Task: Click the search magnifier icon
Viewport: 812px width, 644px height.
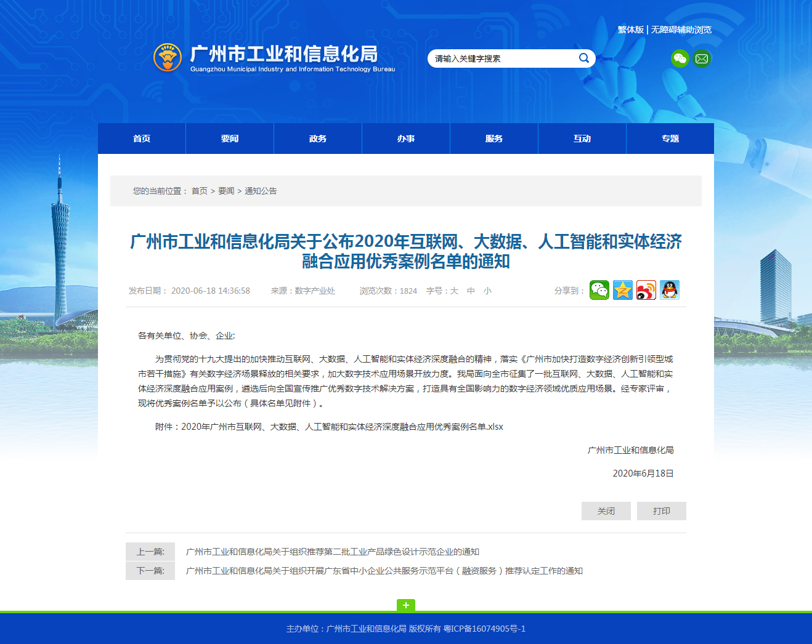Action: (x=583, y=58)
